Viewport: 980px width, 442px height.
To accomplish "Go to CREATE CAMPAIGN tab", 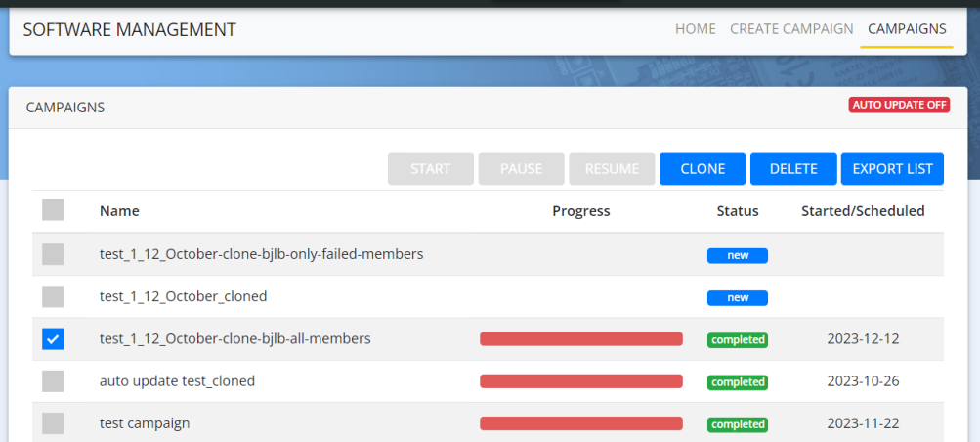I will (x=791, y=29).
